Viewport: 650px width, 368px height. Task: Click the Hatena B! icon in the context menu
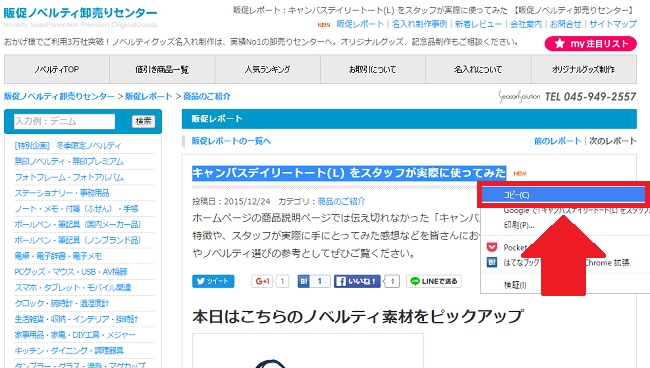coord(492,262)
